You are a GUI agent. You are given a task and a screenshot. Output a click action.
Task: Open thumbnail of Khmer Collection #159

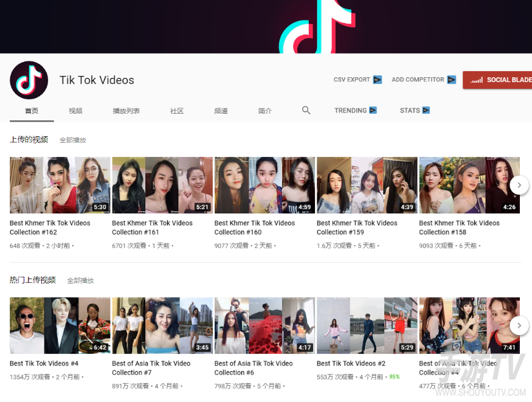(367, 185)
